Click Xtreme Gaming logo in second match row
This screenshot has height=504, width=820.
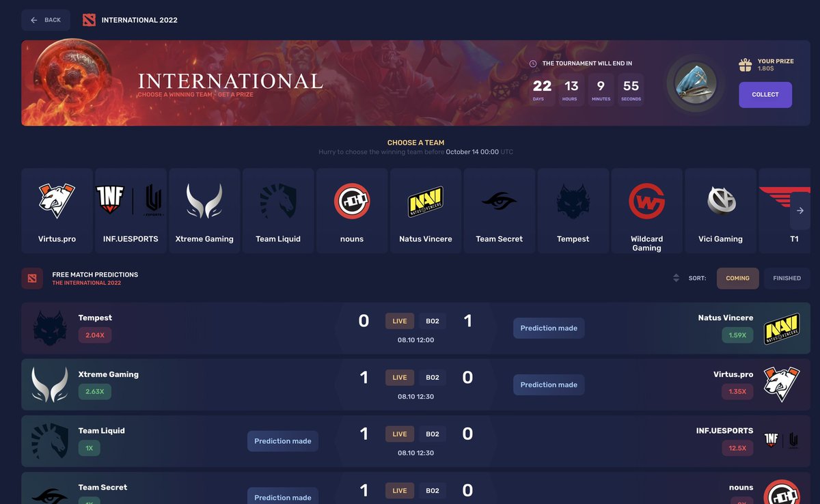click(50, 384)
